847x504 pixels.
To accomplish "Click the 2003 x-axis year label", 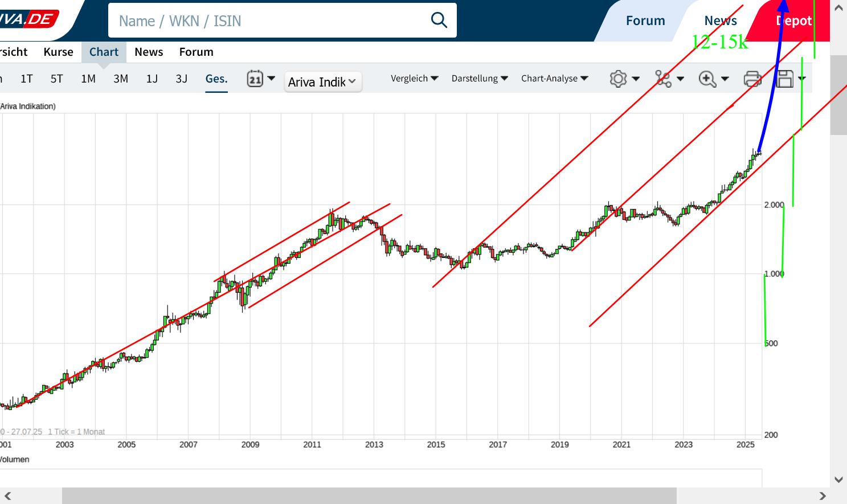I will [x=65, y=445].
